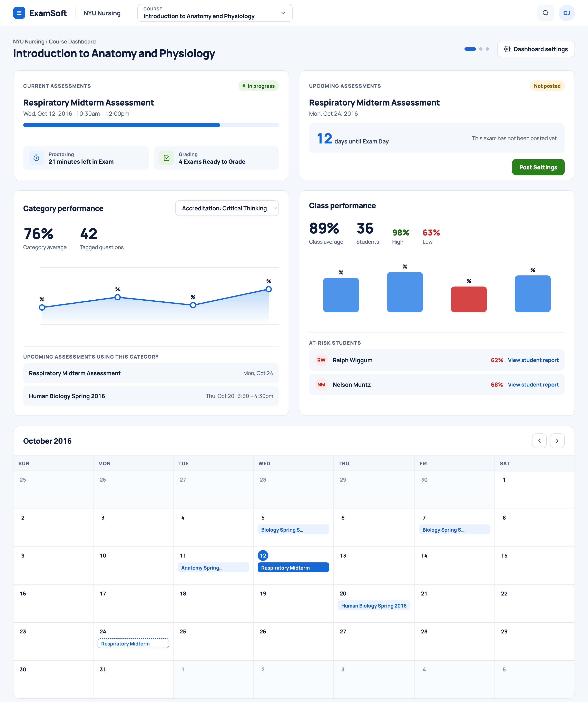588x702 pixels.
Task: Open Anatomy Spring event on October 11
Action: pyautogui.click(x=213, y=568)
